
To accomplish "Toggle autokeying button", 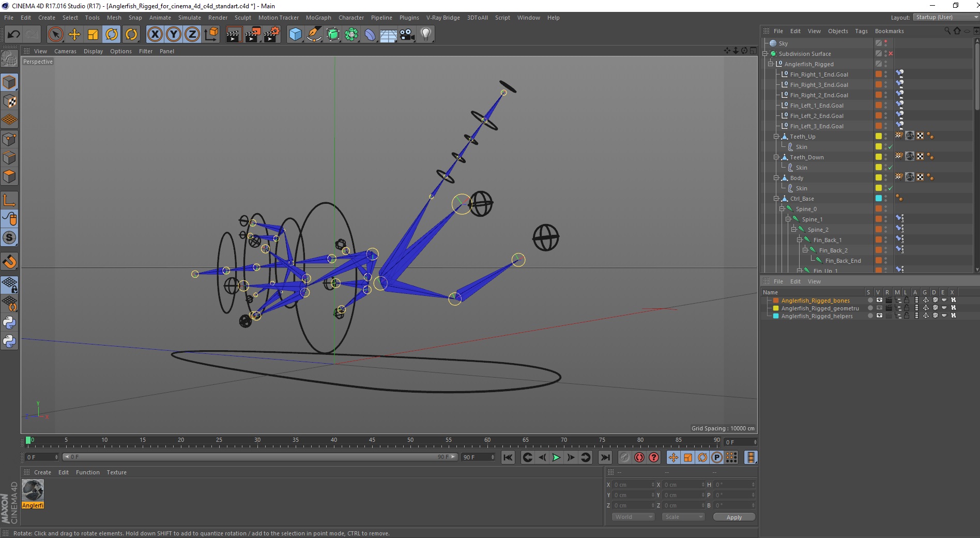I will click(x=639, y=457).
